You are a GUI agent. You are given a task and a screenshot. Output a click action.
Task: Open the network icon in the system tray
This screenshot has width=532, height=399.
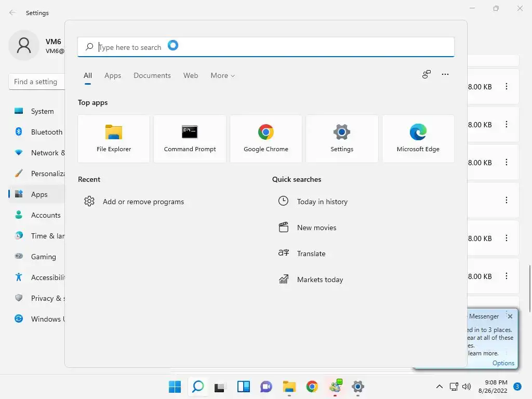[x=454, y=387]
